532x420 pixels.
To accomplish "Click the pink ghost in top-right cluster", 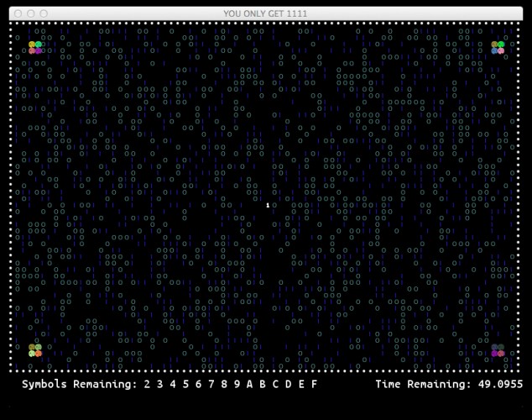I will point(501,50).
